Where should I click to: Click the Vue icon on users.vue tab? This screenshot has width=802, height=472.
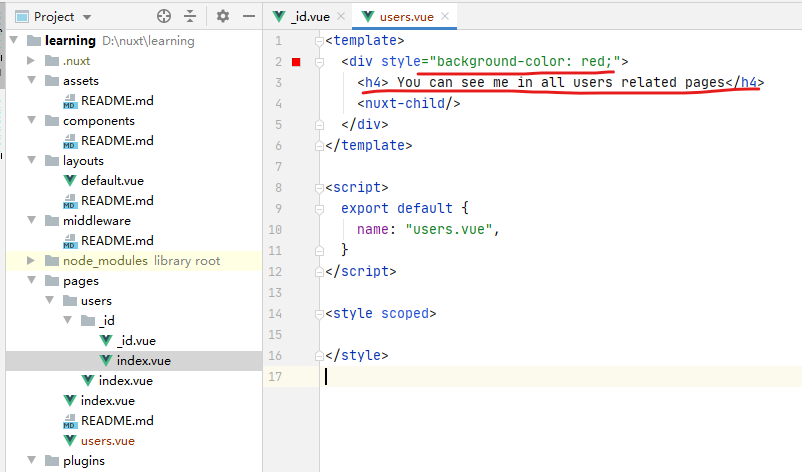coord(368,17)
